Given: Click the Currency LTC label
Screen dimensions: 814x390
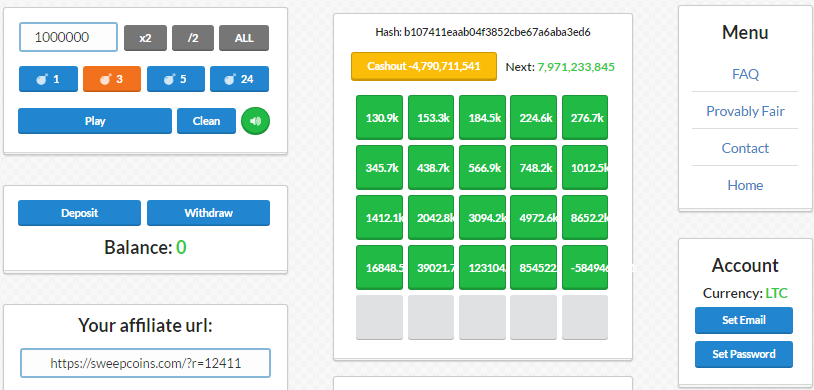Looking at the screenshot, I should click(x=745, y=293).
